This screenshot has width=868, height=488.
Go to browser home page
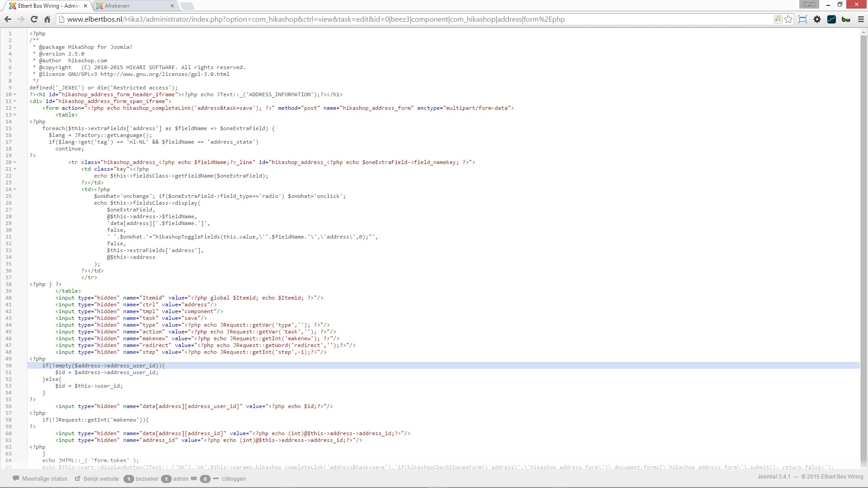[47, 19]
